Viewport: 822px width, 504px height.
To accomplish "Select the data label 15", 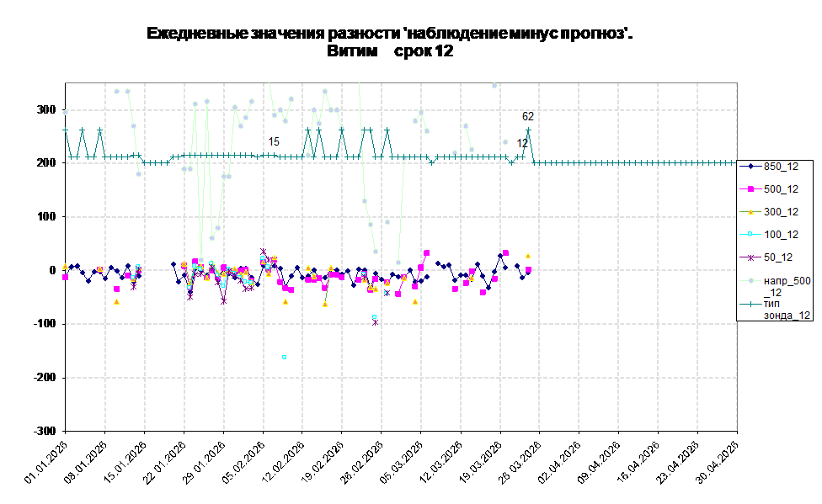I will coord(274,141).
